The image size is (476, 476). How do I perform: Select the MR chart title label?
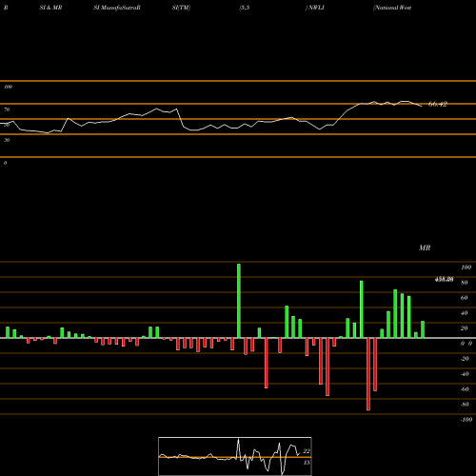click(x=425, y=248)
